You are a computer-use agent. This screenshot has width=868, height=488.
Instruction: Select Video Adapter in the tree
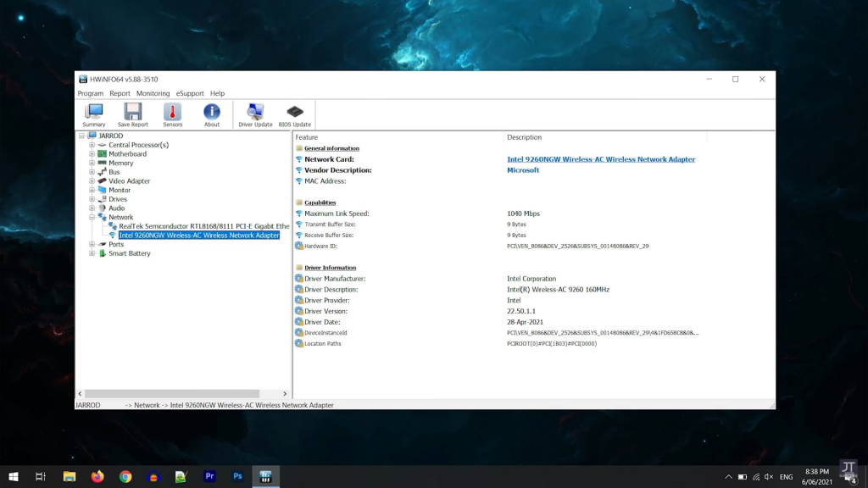coord(129,181)
